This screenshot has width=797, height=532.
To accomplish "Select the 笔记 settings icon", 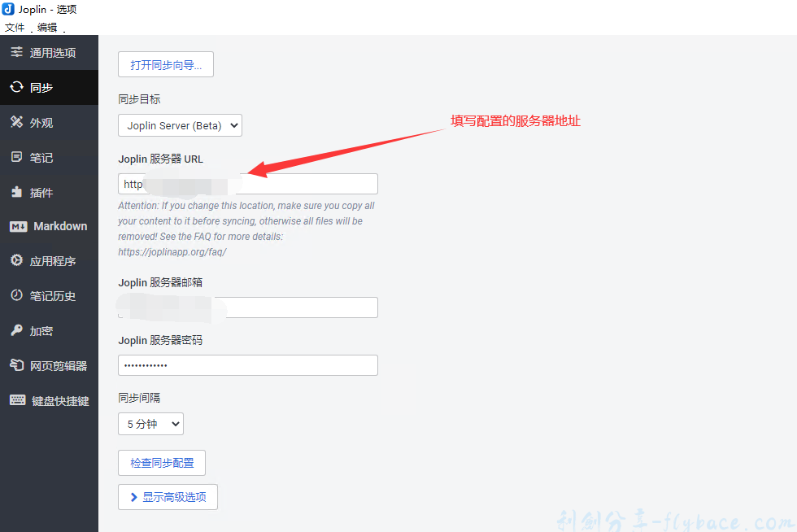I will coord(49,157).
